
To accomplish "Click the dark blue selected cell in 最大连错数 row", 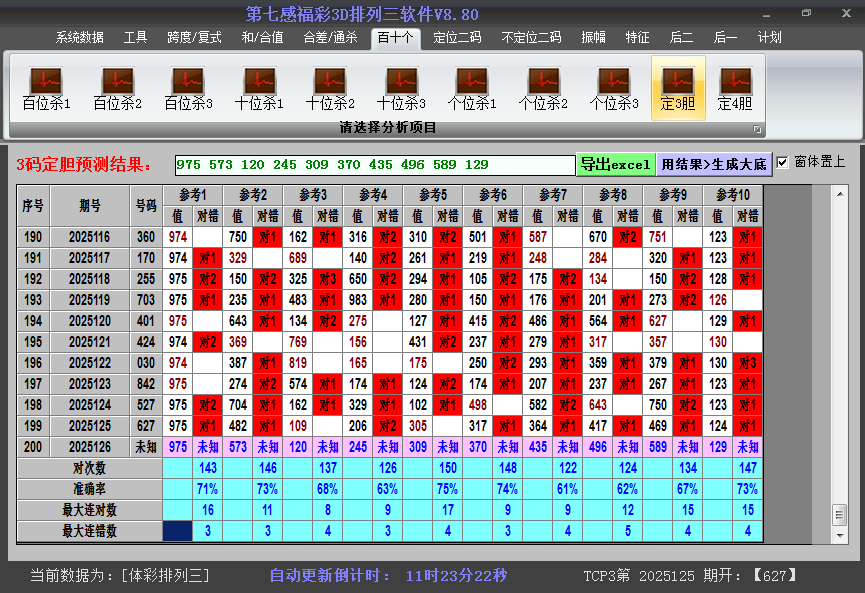I will (178, 531).
